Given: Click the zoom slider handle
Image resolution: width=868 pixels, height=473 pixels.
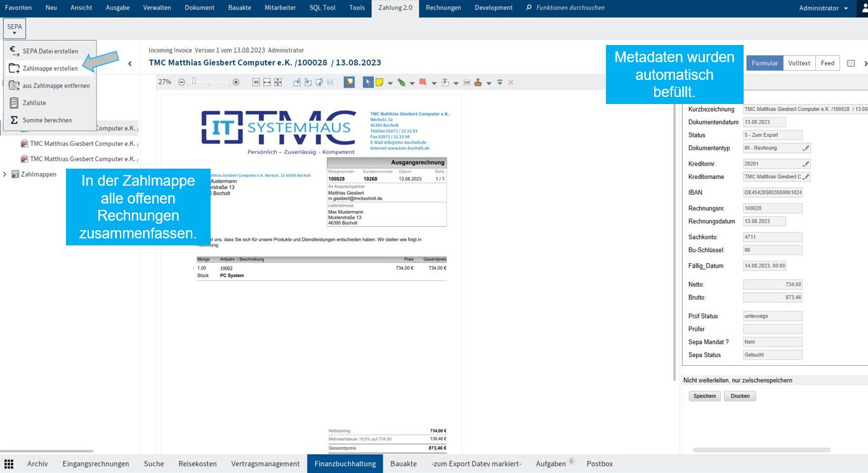Looking at the screenshot, I should click(x=194, y=81).
